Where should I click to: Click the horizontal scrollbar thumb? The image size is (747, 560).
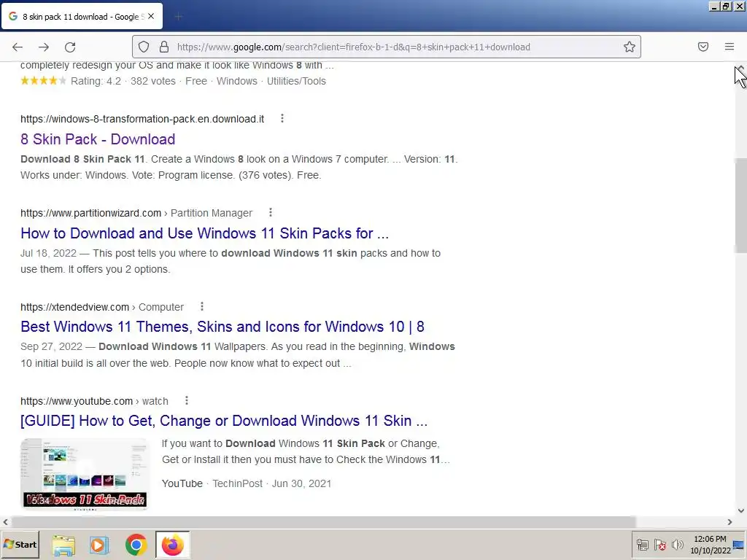pyautogui.click(x=322, y=522)
